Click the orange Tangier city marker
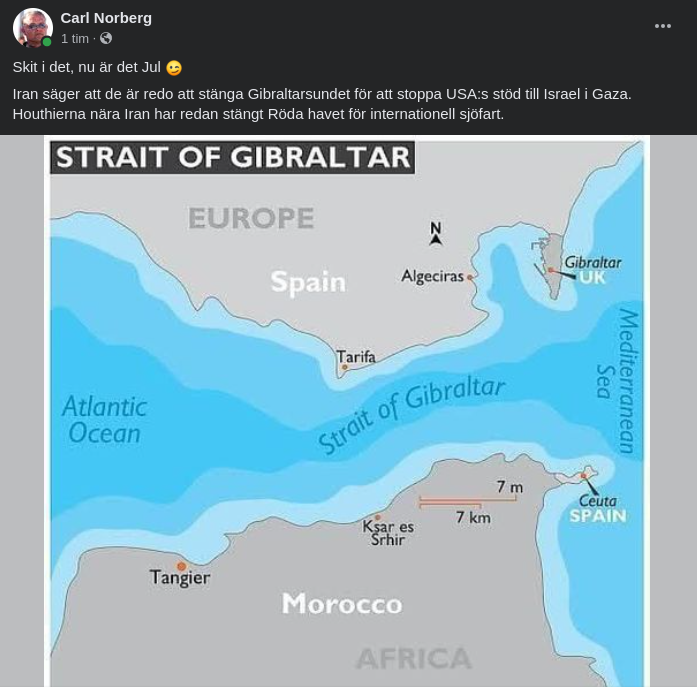The width and height of the screenshot is (697, 687). coord(181,567)
